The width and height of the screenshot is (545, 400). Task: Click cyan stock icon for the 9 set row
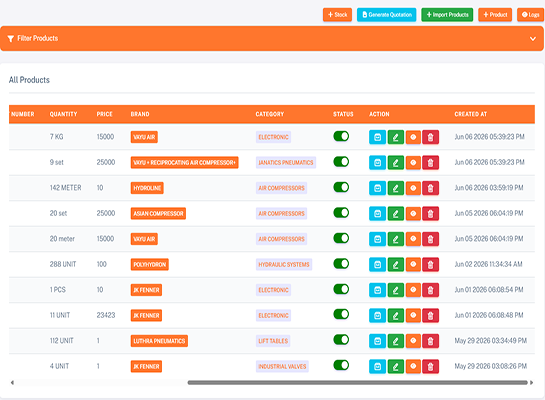377,162
